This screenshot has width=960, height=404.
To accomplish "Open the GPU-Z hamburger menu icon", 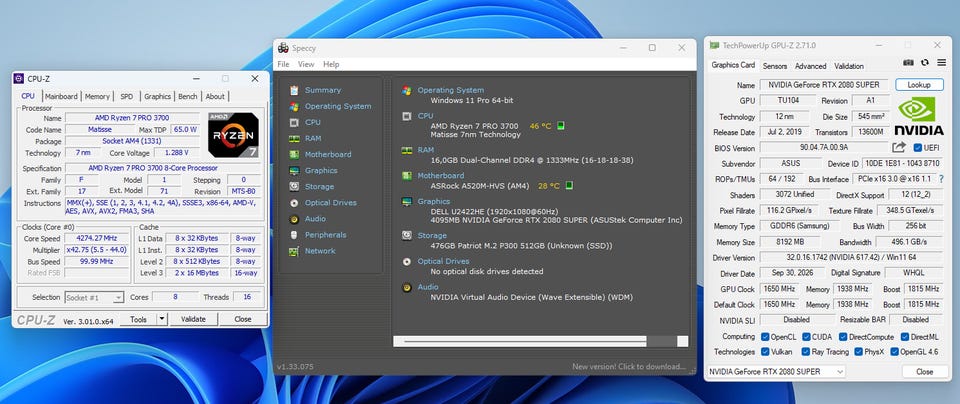I will click(941, 63).
